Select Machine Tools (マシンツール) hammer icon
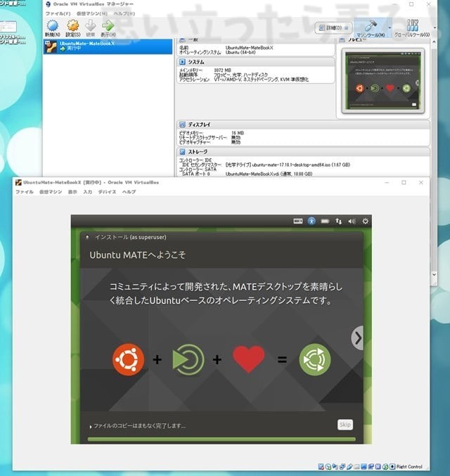The width and height of the screenshot is (450, 476). pos(371,26)
